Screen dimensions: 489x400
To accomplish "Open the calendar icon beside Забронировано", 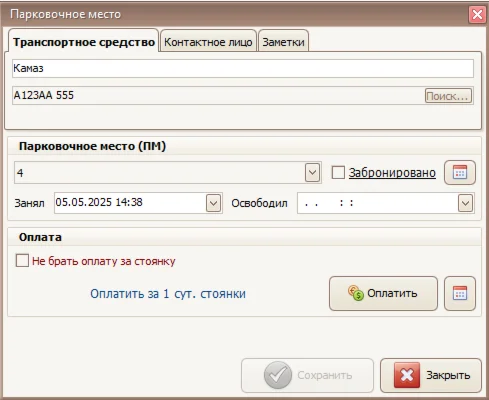I will [460, 172].
